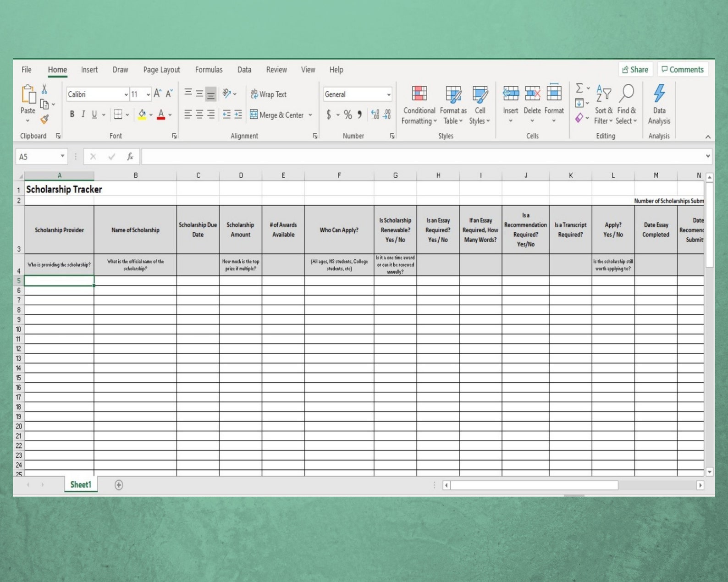The image size is (728, 582).
Task: Click Merge & Center button
Action: (276, 115)
